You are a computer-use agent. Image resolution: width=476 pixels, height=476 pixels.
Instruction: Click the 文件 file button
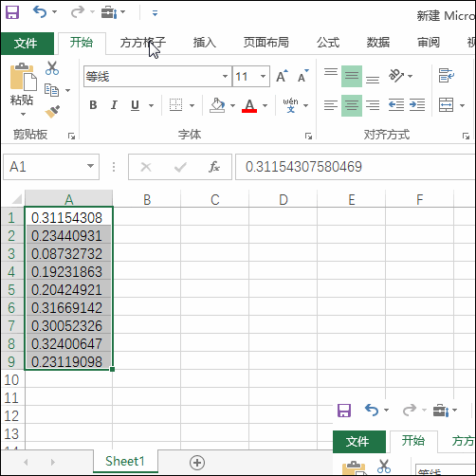pyautogui.click(x=27, y=44)
